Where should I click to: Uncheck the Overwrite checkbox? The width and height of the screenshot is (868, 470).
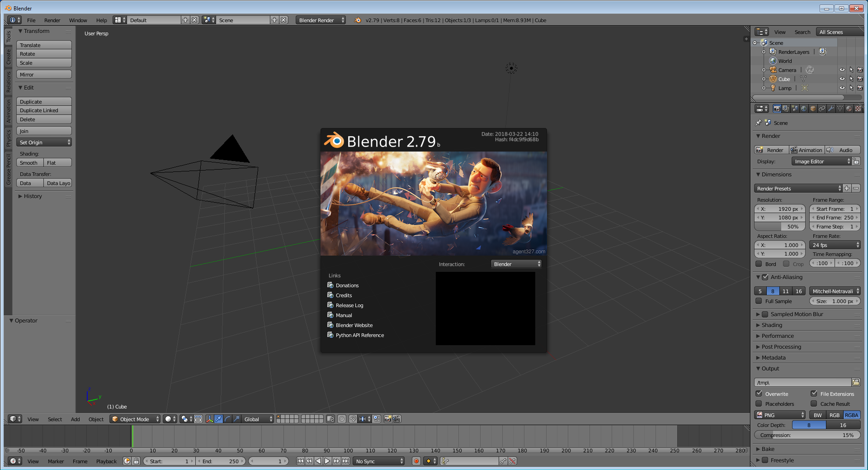759,394
